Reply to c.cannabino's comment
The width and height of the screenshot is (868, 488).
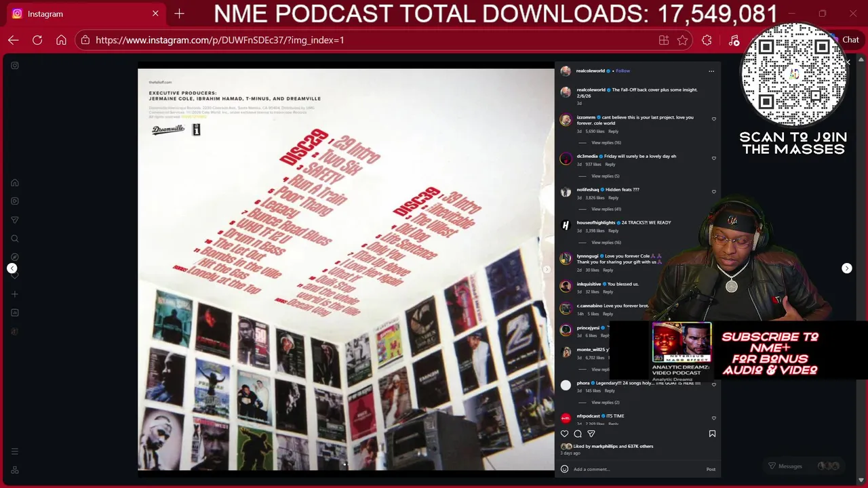pos(608,314)
